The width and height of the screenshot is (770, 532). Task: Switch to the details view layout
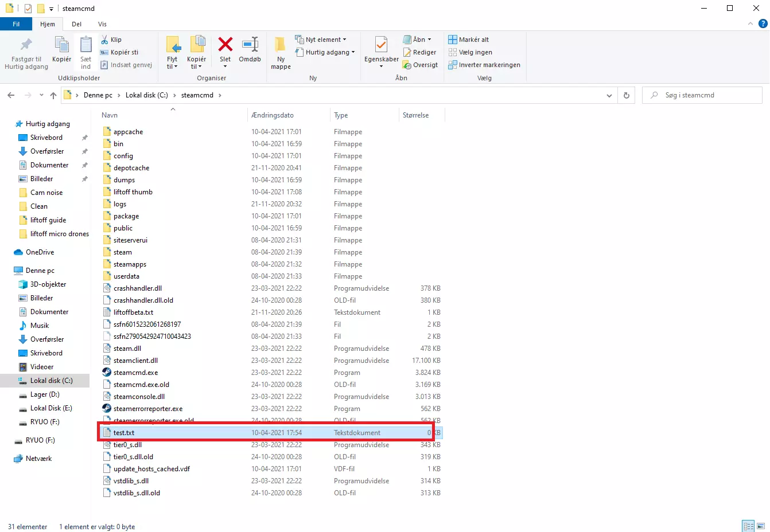(749, 526)
